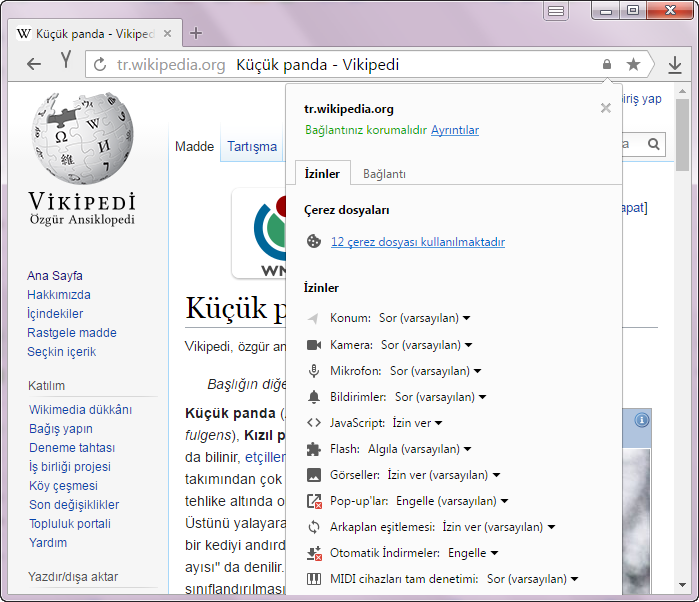Click the padlock security icon
The width and height of the screenshot is (699, 602).
click(x=607, y=64)
